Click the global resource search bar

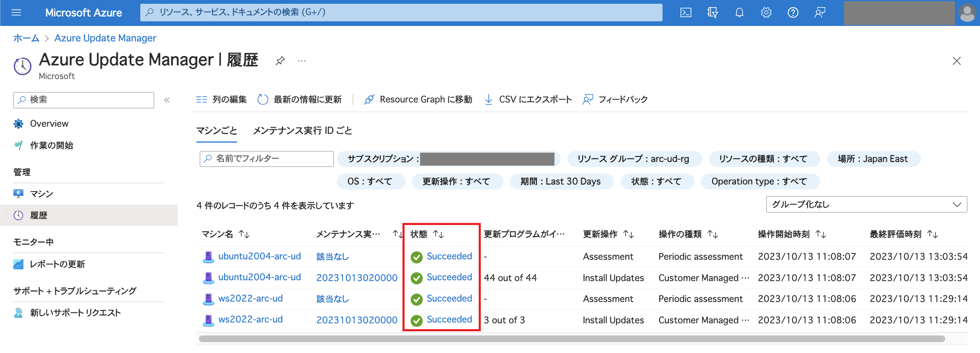point(401,13)
